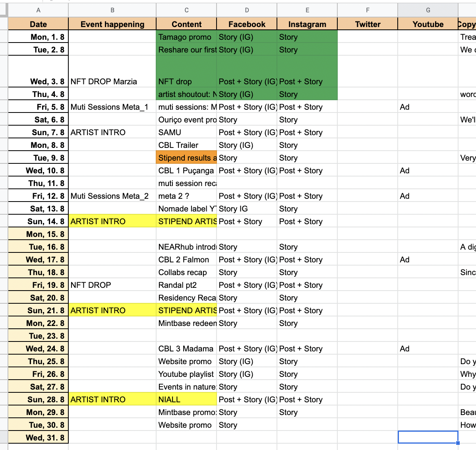Screen dimensions: 476x450
Task: Select column G header
Action: point(428,10)
